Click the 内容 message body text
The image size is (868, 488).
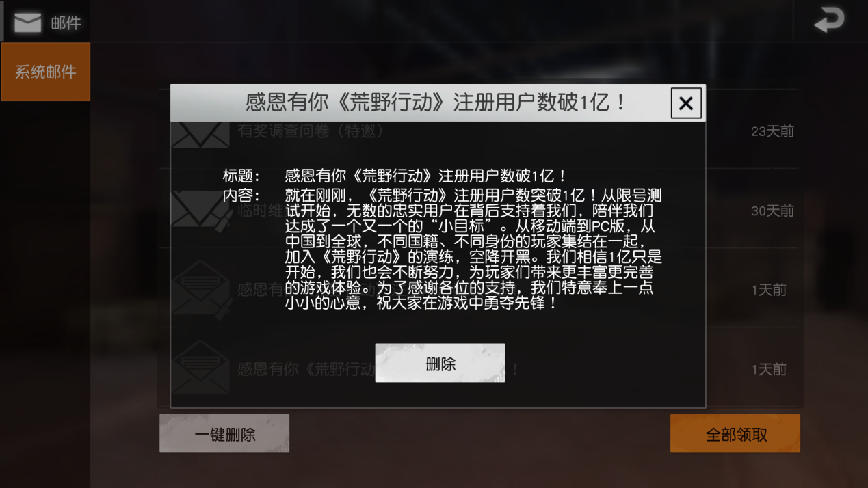[473, 249]
